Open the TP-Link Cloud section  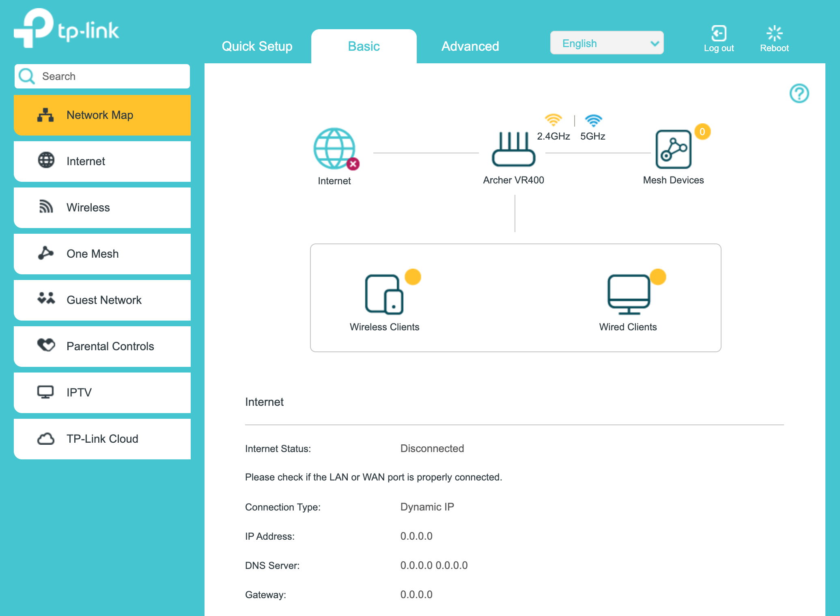click(102, 439)
